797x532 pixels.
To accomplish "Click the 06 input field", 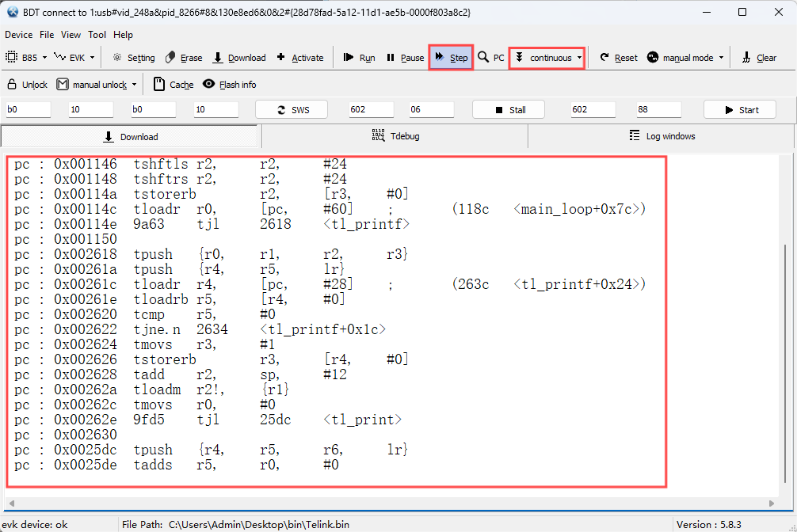I will [x=432, y=109].
